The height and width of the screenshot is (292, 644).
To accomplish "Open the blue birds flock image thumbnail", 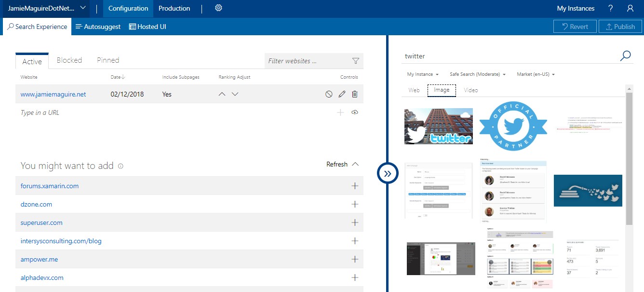I will click(x=588, y=190).
